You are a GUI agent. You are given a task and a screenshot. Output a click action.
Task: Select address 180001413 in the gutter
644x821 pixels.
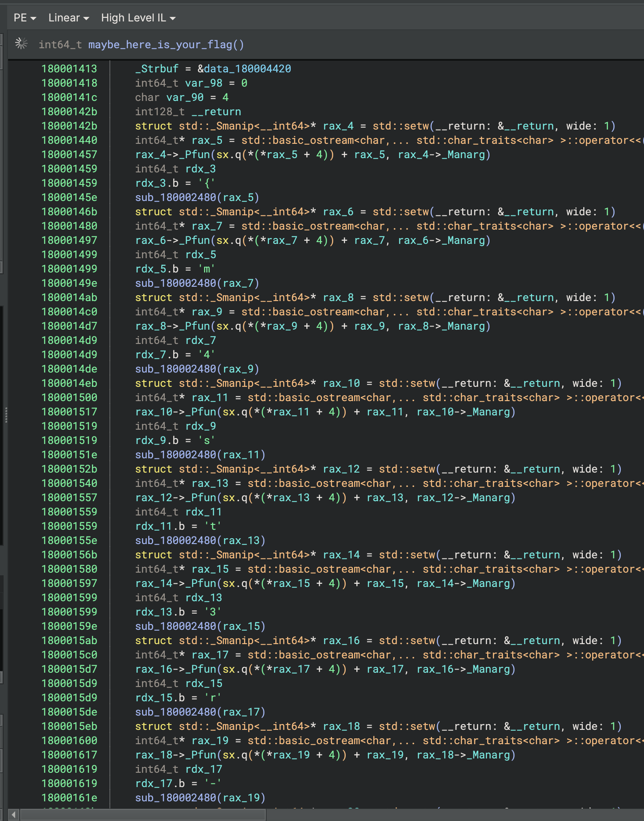coord(69,69)
